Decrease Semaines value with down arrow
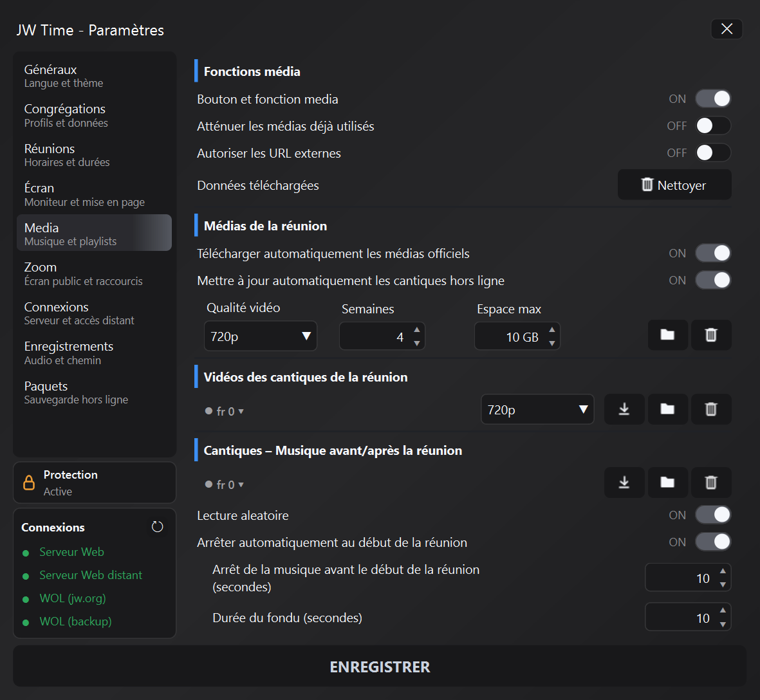This screenshot has height=700, width=760. tap(417, 344)
